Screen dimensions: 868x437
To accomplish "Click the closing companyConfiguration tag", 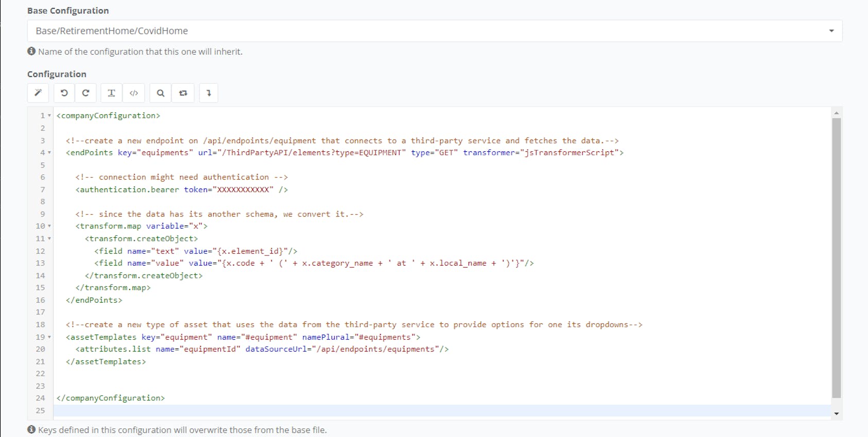I will click(111, 398).
